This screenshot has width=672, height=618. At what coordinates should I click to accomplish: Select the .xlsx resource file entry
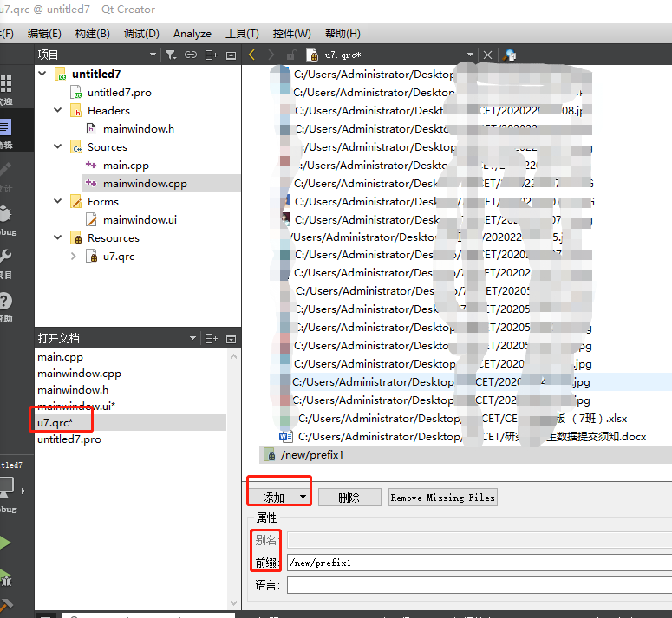[463, 419]
